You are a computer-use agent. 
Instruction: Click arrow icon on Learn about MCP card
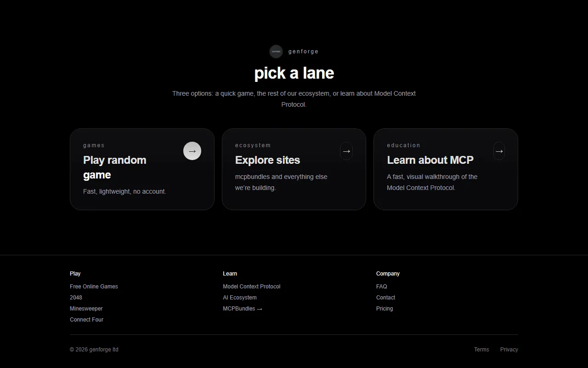[x=499, y=151]
